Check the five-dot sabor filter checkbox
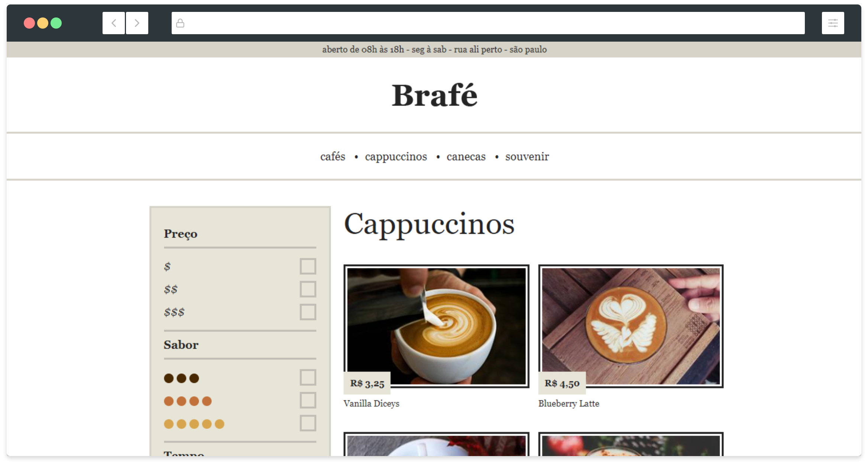868x465 pixels. click(x=308, y=423)
